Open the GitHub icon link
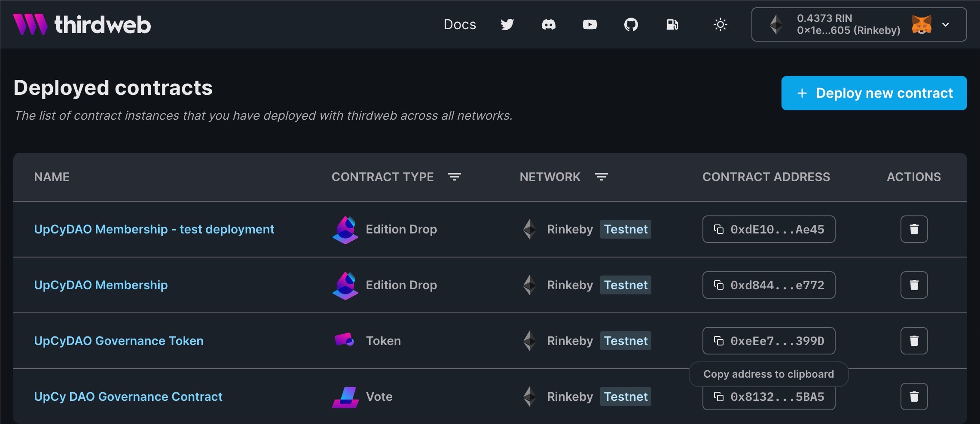The height and width of the screenshot is (424, 980). [631, 24]
